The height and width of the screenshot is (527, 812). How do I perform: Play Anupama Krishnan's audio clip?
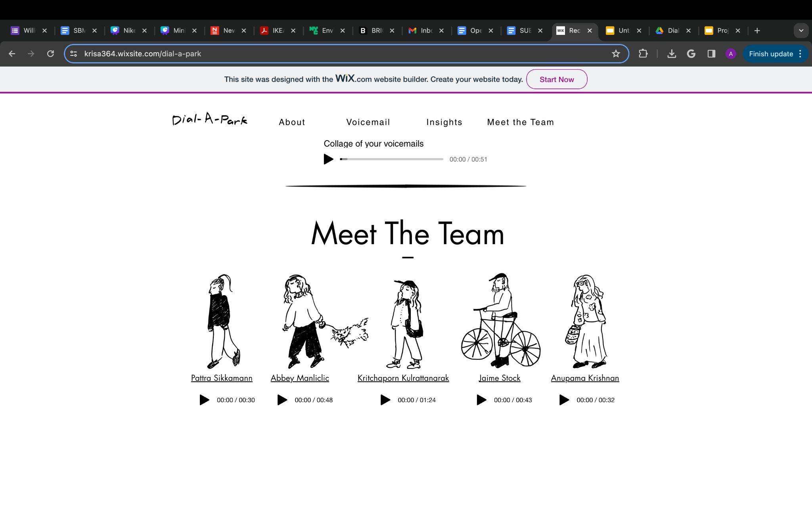pos(564,400)
